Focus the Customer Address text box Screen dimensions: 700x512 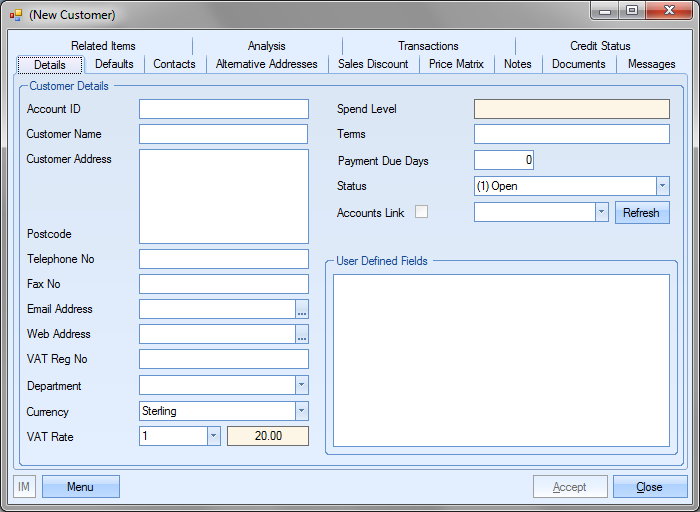point(223,196)
